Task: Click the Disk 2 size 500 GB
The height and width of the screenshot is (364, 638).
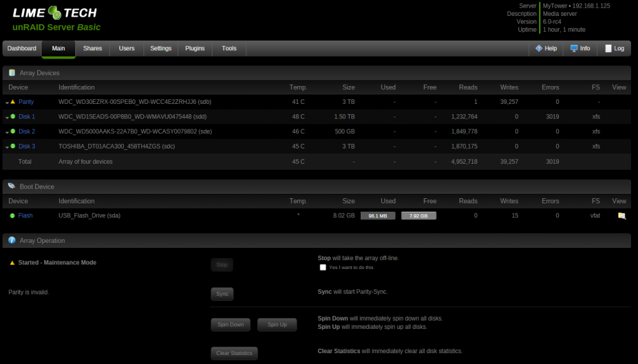Action: [345, 131]
